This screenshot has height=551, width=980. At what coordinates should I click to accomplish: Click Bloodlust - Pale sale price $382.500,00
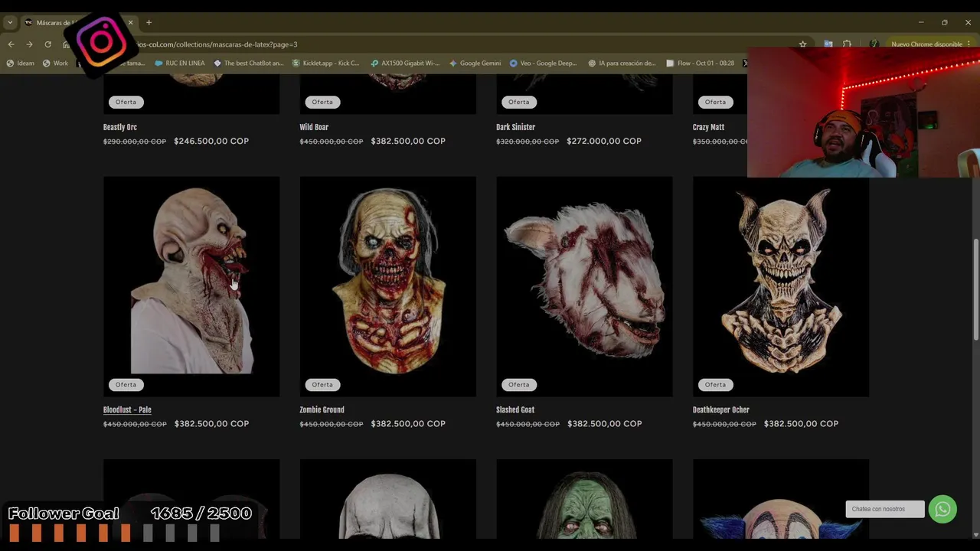click(x=211, y=424)
